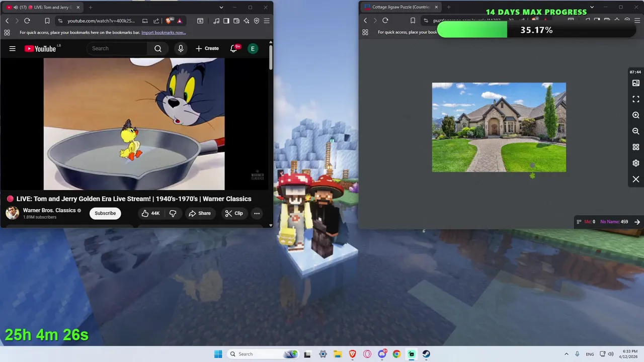Screen dimensions: 644x362
Task: Open the playlist music note icon
Action: (x=216, y=21)
